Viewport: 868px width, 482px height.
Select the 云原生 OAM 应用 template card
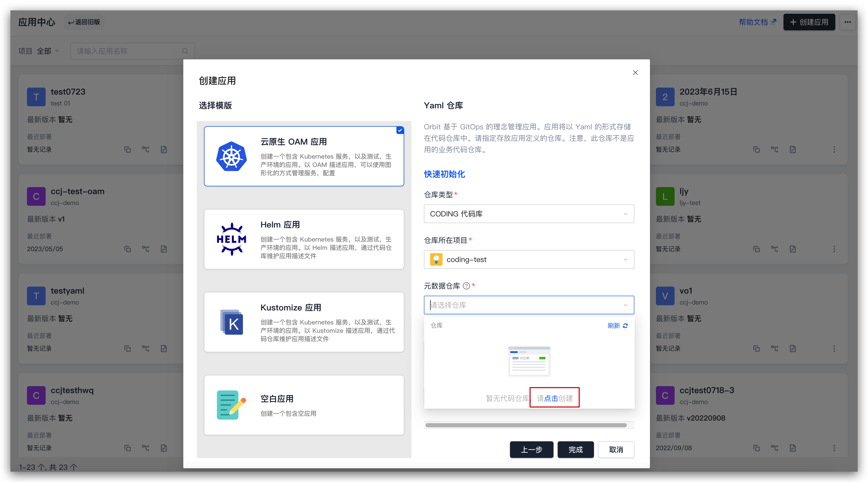304,156
